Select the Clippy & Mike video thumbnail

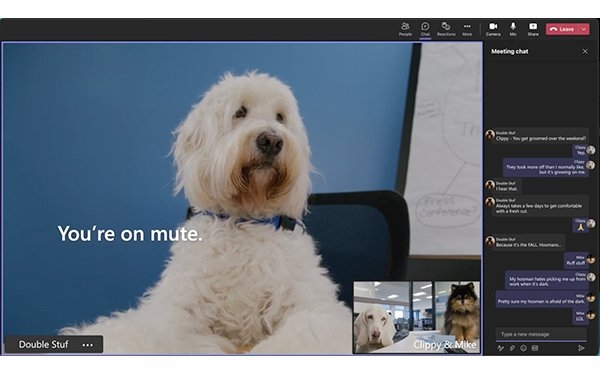click(x=416, y=317)
